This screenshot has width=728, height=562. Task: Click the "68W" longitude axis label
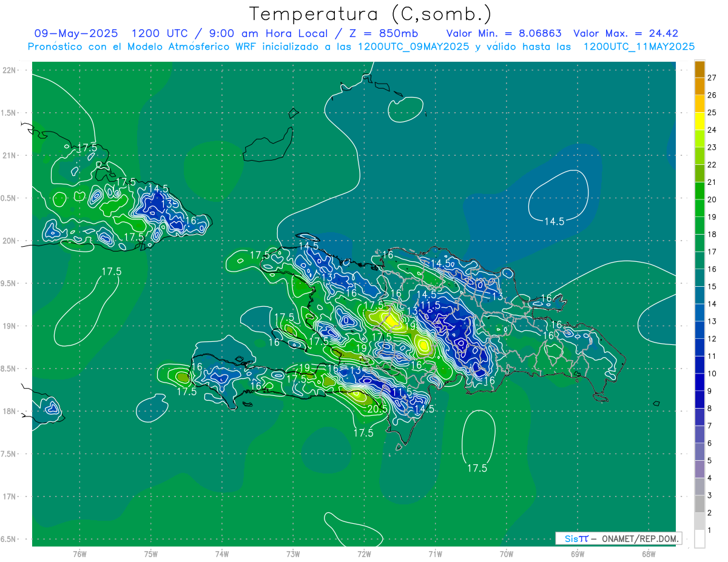[648, 554]
